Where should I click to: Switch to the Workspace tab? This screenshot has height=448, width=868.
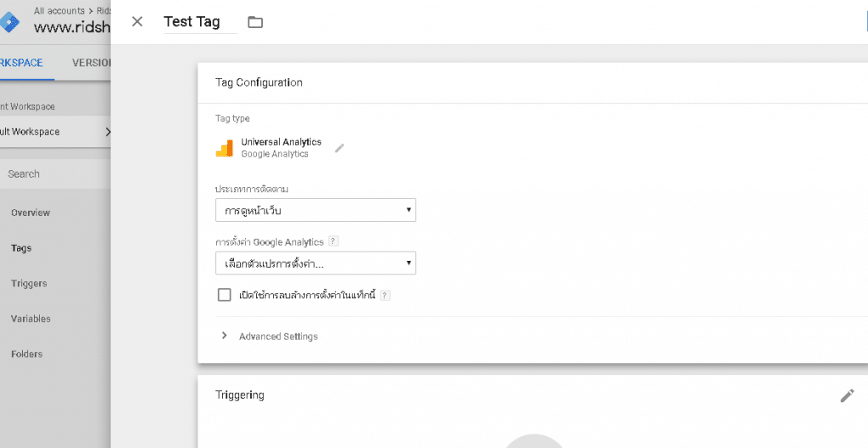tap(21, 63)
